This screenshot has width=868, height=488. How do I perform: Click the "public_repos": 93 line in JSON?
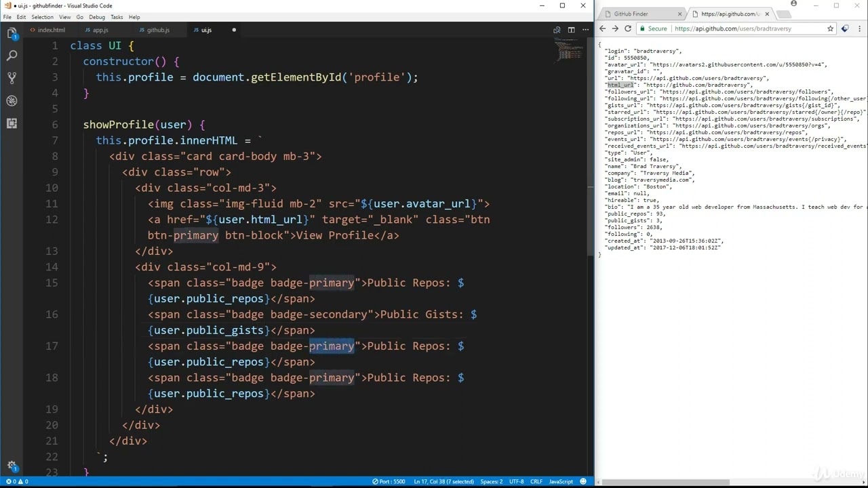637,213
